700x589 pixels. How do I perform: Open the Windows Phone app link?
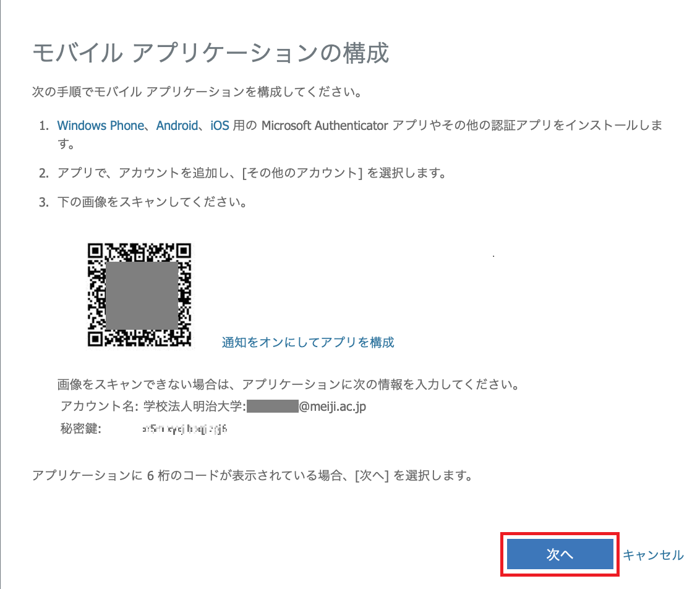pos(100,126)
